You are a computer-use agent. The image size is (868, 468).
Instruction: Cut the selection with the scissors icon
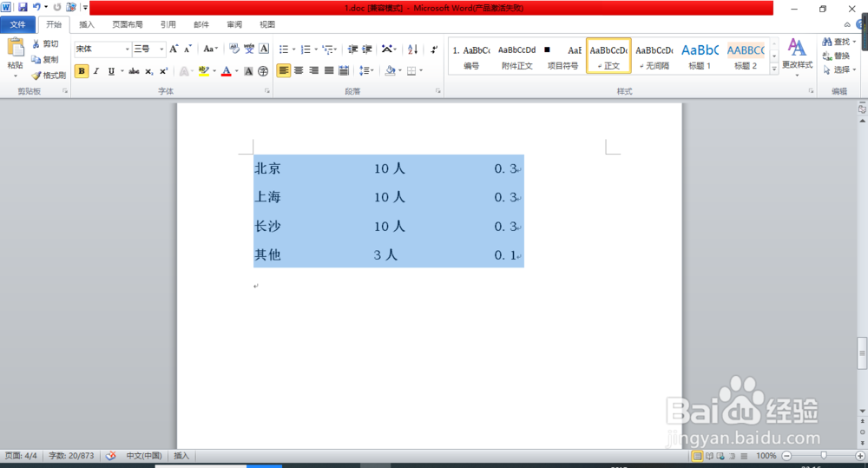45,43
